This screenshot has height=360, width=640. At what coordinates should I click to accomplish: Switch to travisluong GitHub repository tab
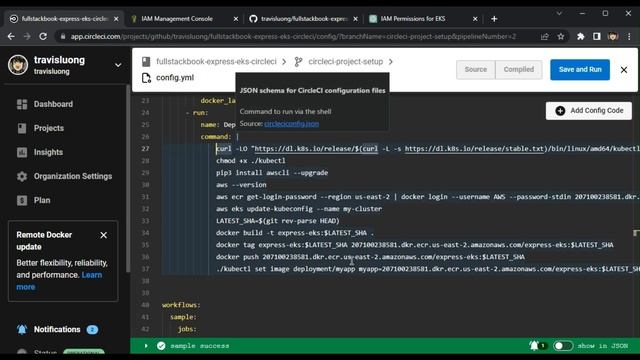click(304, 19)
